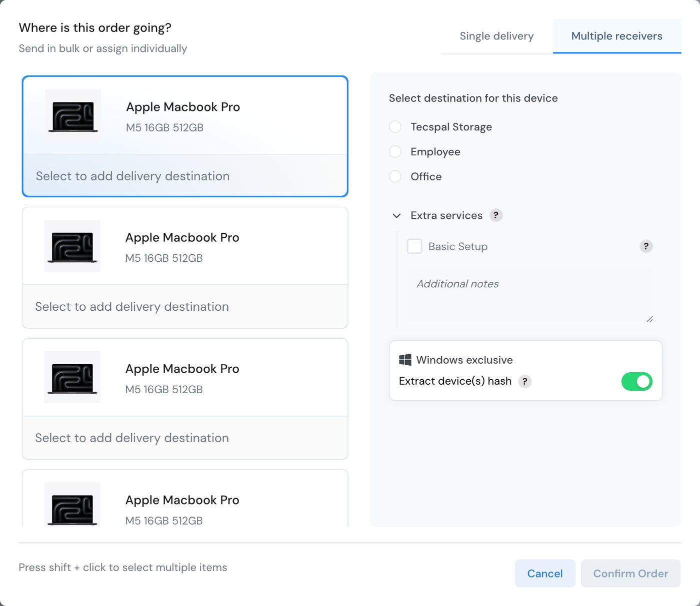Select the Employee radio option
Screen dimensions: 700x606
click(x=395, y=151)
